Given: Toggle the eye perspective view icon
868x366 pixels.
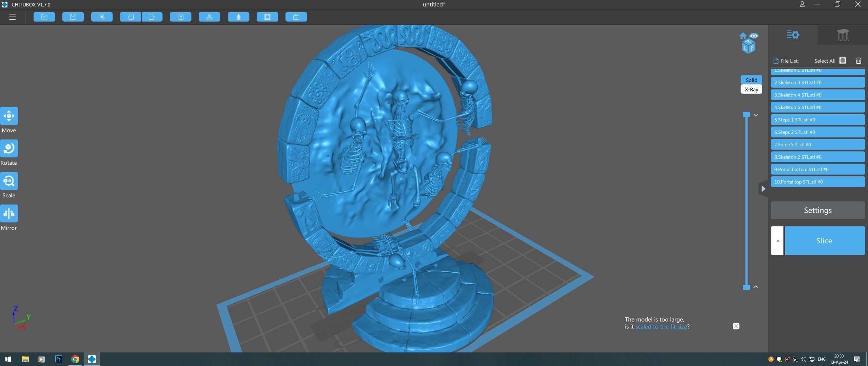Looking at the screenshot, I should pyautogui.click(x=754, y=36).
